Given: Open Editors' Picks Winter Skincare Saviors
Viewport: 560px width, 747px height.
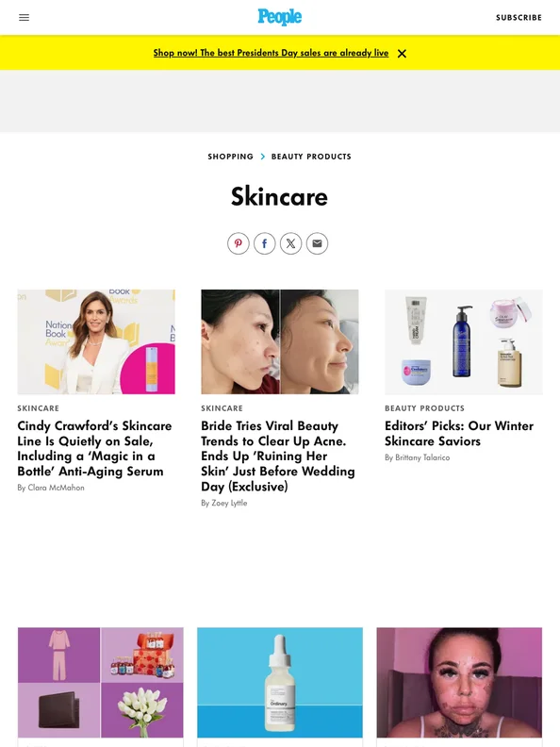Looking at the screenshot, I should coord(459,433).
